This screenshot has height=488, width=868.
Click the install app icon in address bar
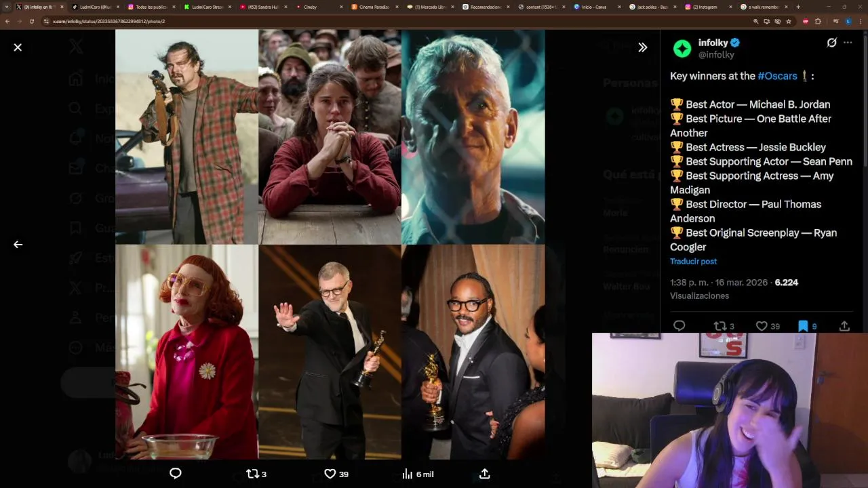(766, 21)
